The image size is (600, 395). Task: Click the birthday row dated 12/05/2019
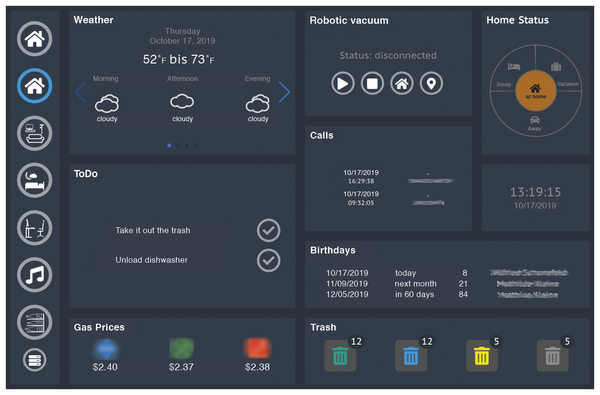tap(442, 294)
